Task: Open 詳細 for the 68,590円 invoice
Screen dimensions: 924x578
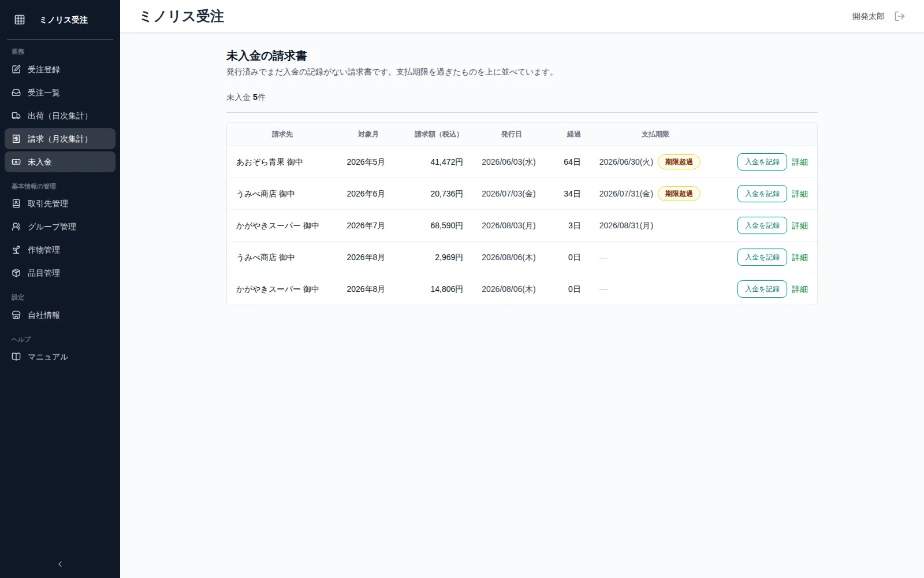Action: [x=800, y=225]
